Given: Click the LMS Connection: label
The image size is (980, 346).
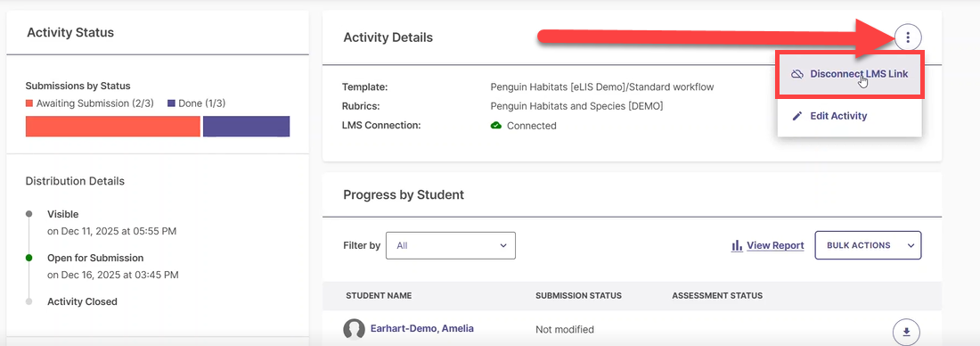Looking at the screenshot, I should pyautogui.click(x=382, y=125).
